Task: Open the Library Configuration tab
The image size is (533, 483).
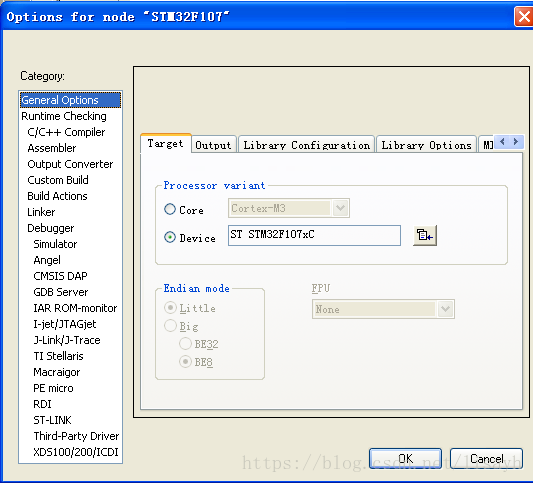Action: click(307, 145)
